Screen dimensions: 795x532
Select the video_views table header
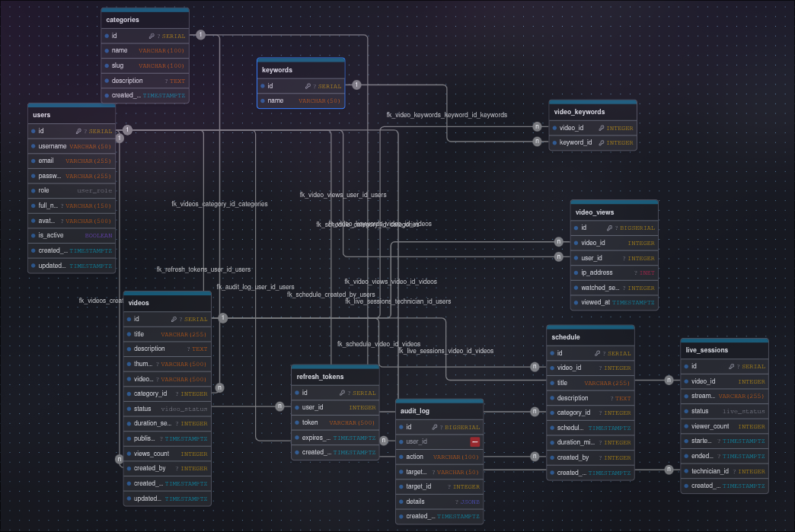pos(615,212)
